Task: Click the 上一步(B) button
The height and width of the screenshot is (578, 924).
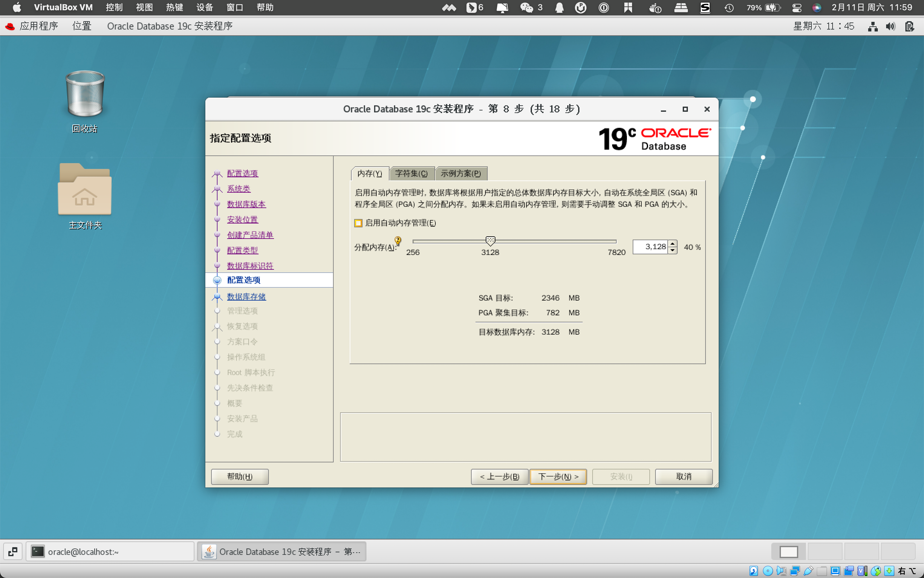Action: 500,477
